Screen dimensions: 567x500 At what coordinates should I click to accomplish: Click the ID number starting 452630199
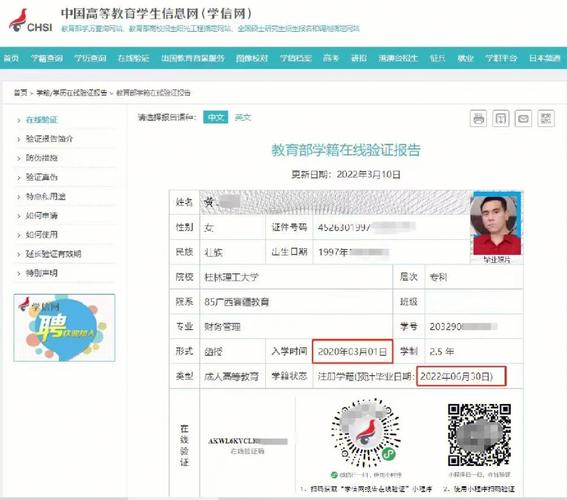coord(366,227)
